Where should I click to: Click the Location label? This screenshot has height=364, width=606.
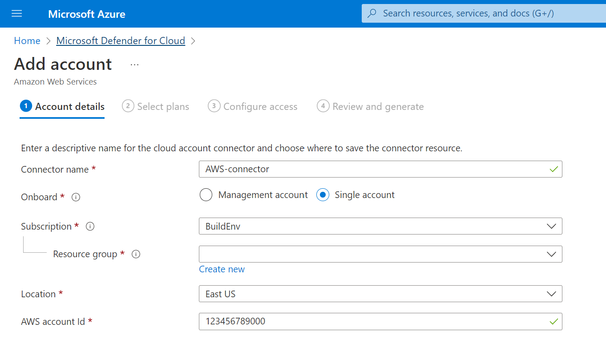38,294
